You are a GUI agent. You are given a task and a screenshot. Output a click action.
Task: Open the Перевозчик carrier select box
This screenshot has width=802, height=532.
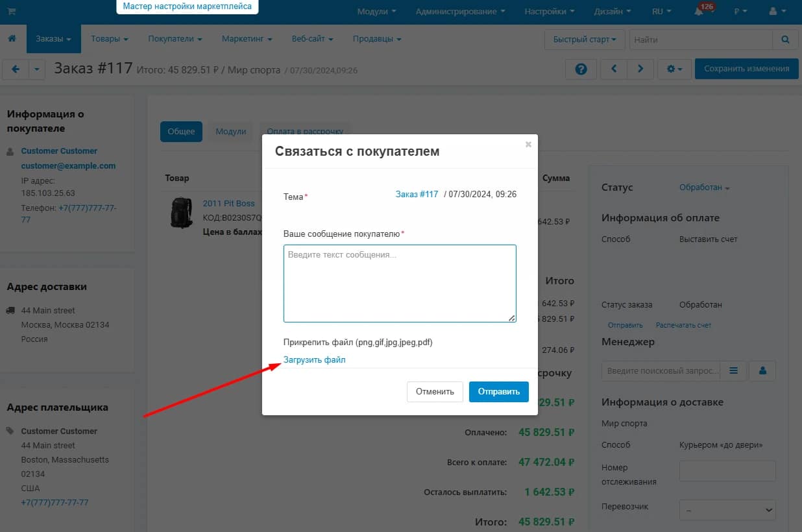pos(727,509)
